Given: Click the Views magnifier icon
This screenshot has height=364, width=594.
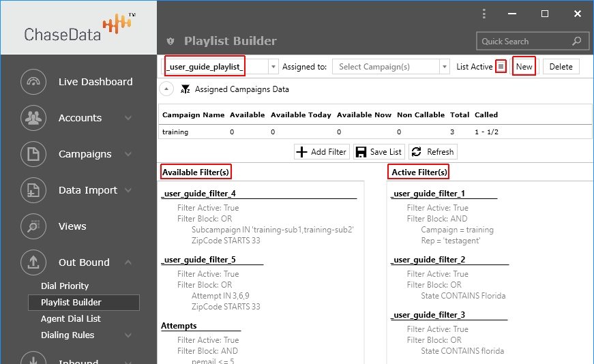Looking at the screenshot, I should [33, 226].
